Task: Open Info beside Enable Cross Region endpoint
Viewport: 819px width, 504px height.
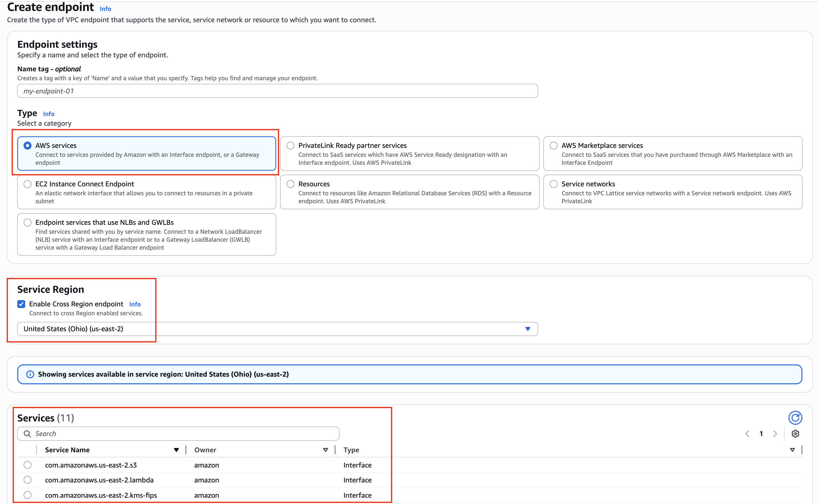Action: [135, 304]
